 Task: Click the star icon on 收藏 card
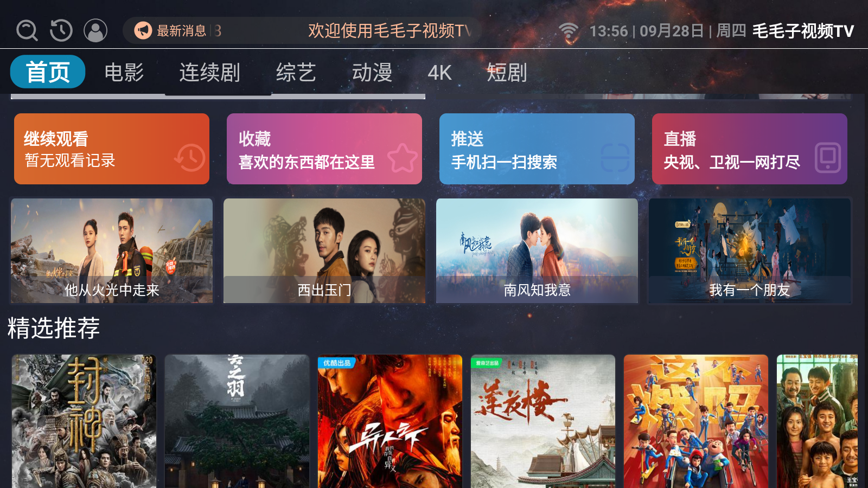(403, 158)
